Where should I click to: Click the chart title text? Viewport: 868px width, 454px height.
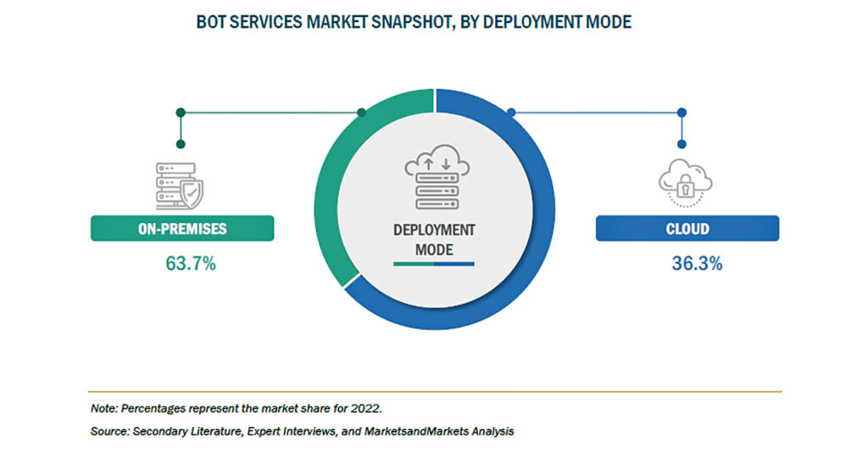pos(414,22)
